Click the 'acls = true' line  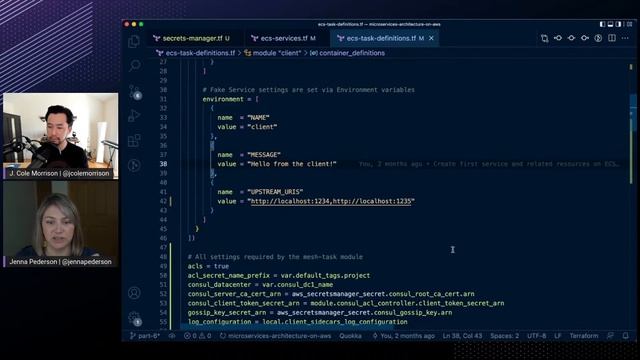click(208, 266)
